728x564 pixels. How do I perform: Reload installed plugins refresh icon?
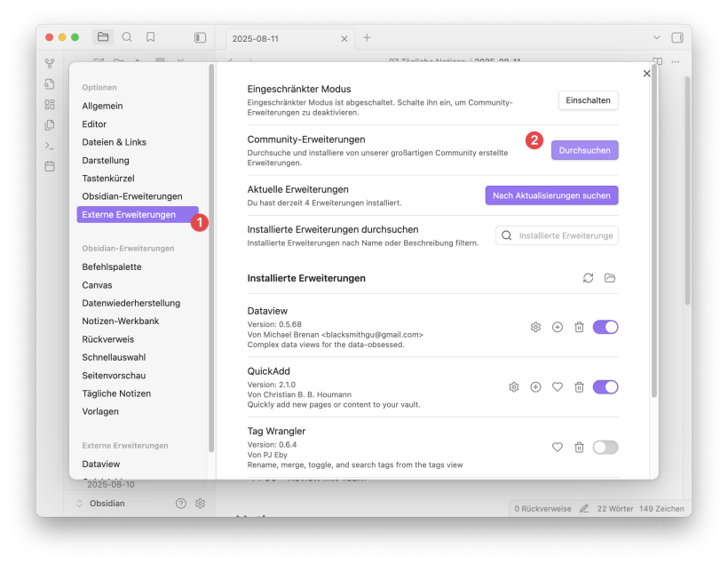point(589,278)
